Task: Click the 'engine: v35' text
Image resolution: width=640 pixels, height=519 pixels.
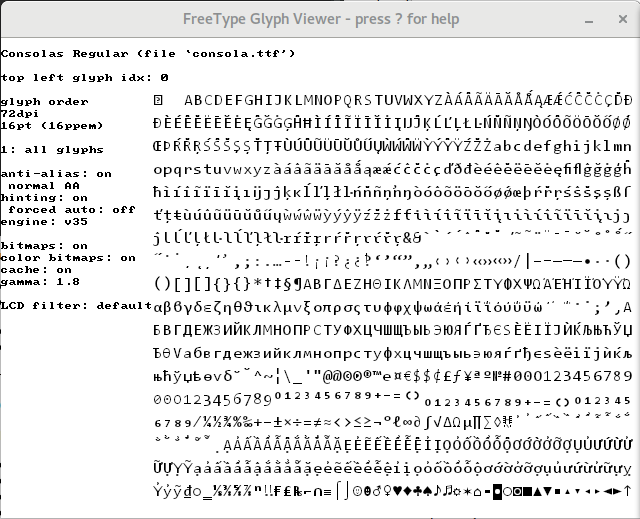Action: [x=44, y=222]
